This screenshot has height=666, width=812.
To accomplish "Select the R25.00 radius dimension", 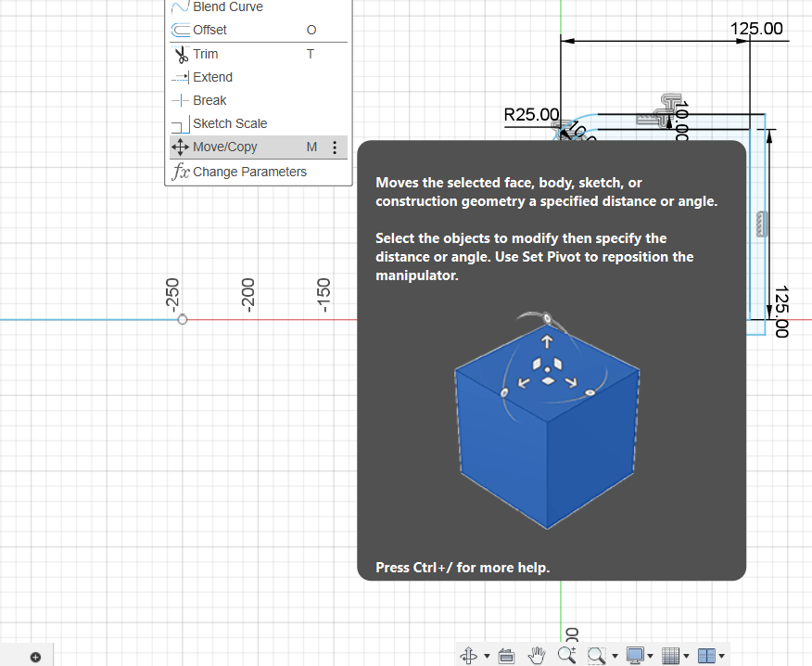I will pos(531,114).
